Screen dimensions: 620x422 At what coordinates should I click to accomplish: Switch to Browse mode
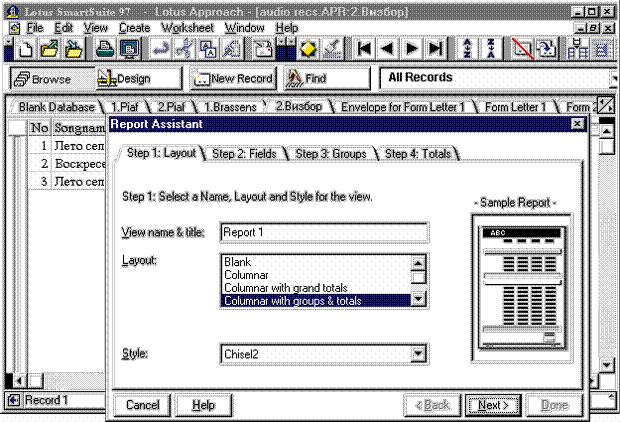(52, 79)
